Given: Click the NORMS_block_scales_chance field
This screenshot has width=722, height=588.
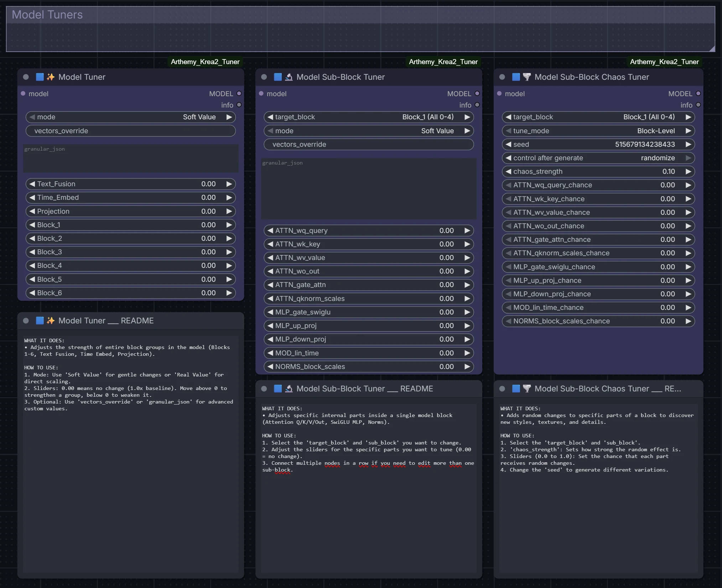Looking at the screenshot, I should pos(598,321).
